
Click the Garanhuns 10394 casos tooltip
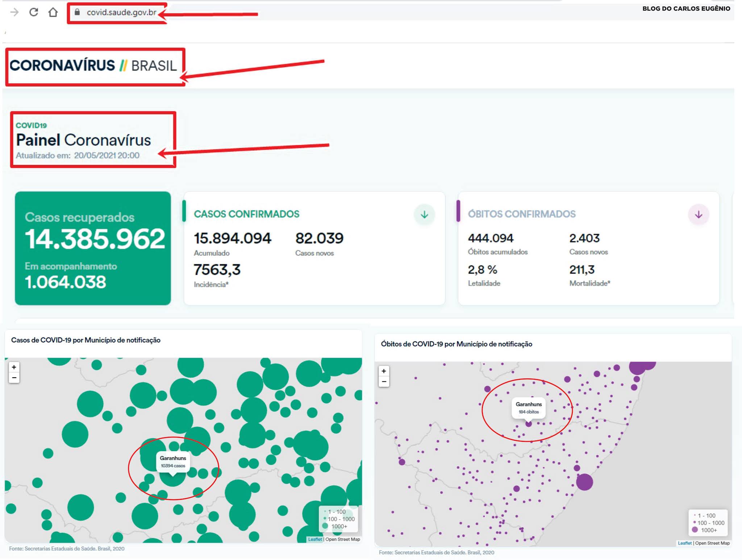pos(173,462)
